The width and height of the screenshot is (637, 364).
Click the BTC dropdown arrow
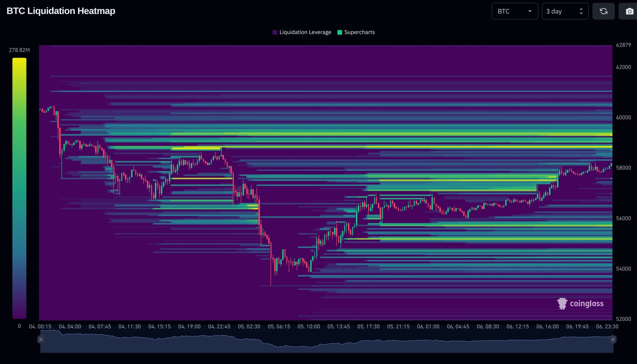click(x=530, y=11)
